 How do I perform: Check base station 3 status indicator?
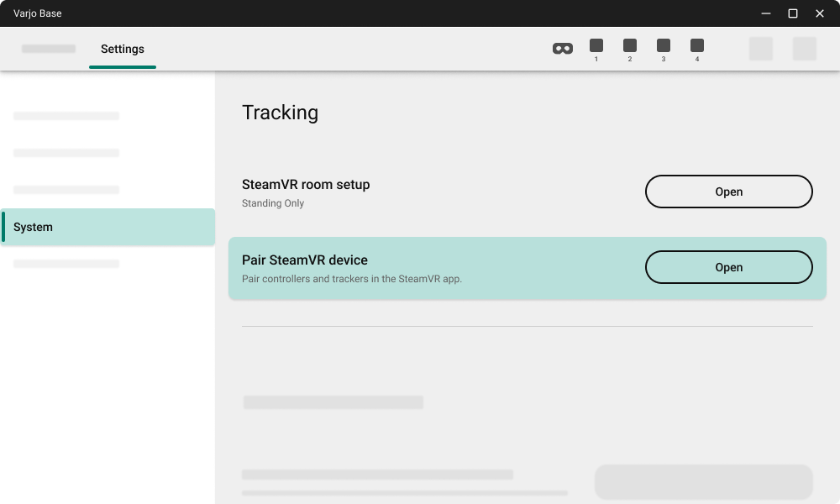[664, 44]
